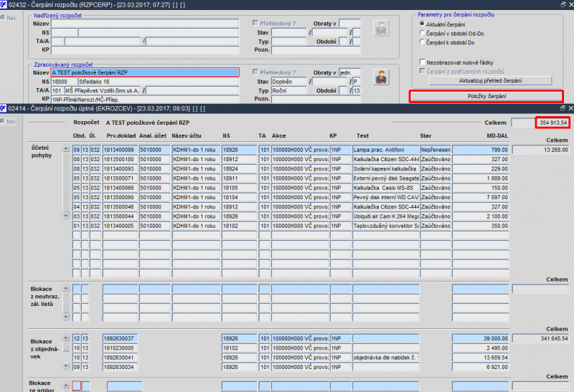Select Aktuální čerpání radio option
This screenshot has width=574, height=392.
422,24
